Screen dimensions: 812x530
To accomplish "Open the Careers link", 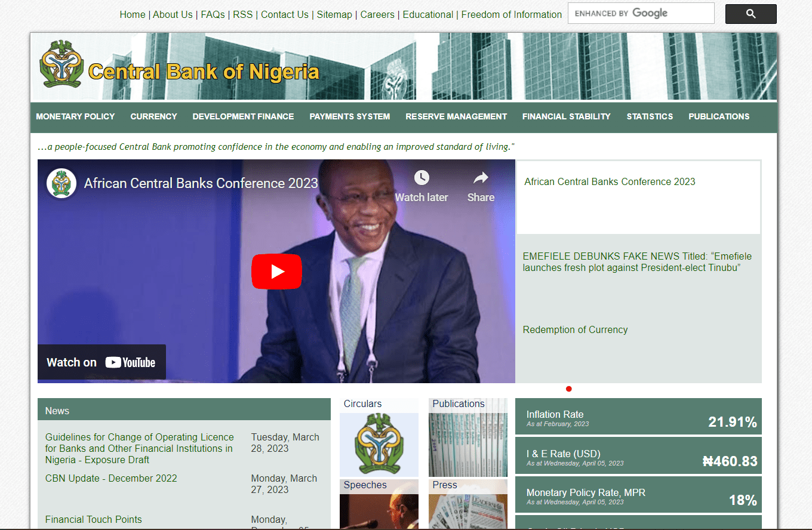I will [x=377, y=14].
